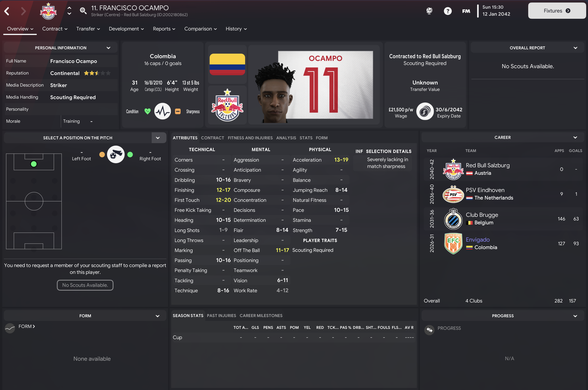Click the next player stepper arrows

(69, 11)
